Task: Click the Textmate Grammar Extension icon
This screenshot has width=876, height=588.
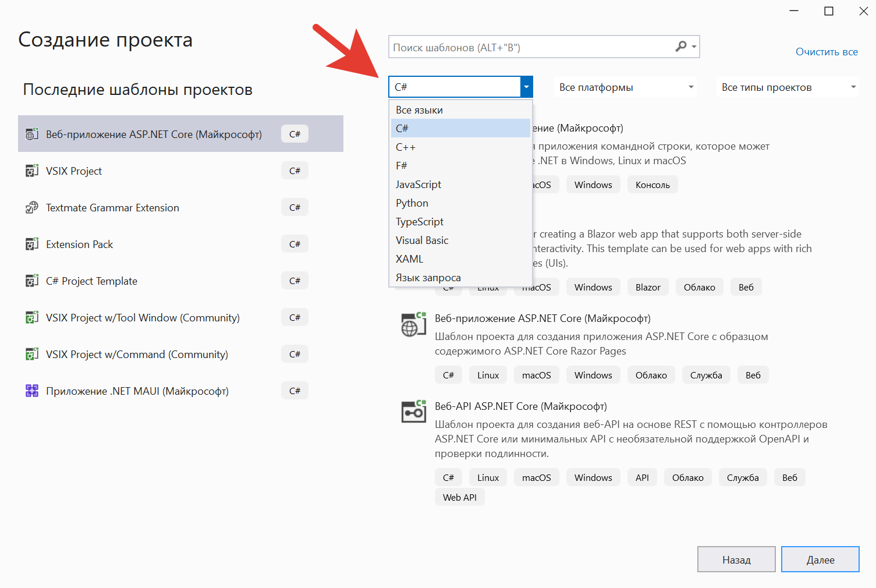Action: tap(32, 207)
